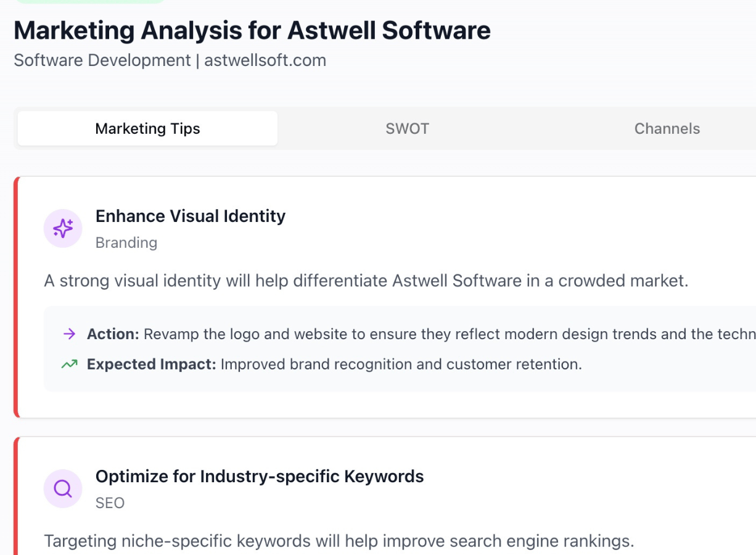Click the green badge above the page title
This screenshot has height=555, width=756.
[x=89, y=2]
